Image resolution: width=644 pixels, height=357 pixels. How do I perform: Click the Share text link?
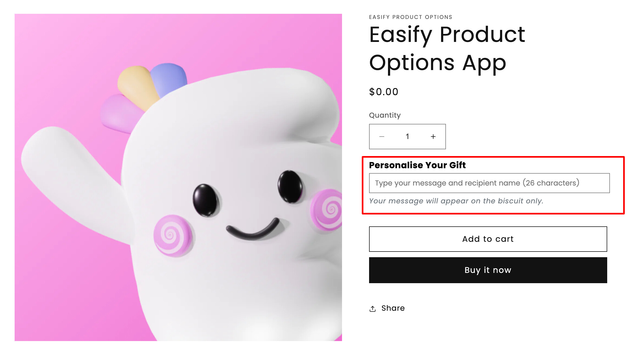pos(393,308)
